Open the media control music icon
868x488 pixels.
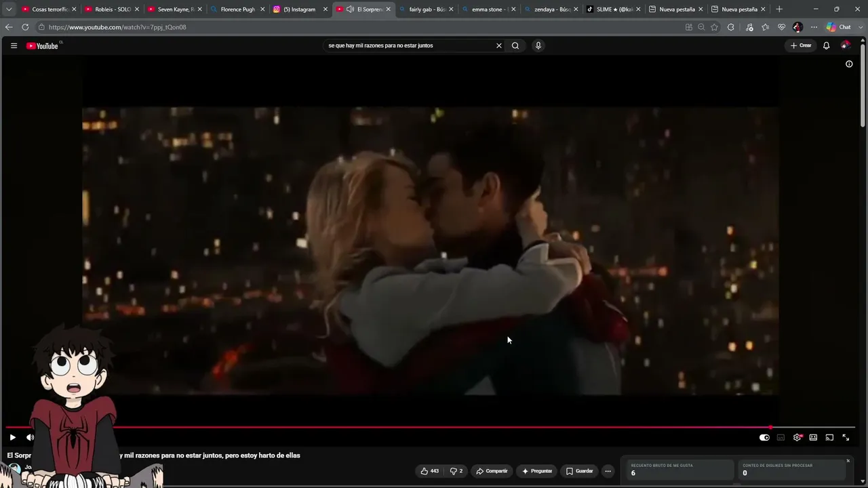click(749, 27)
